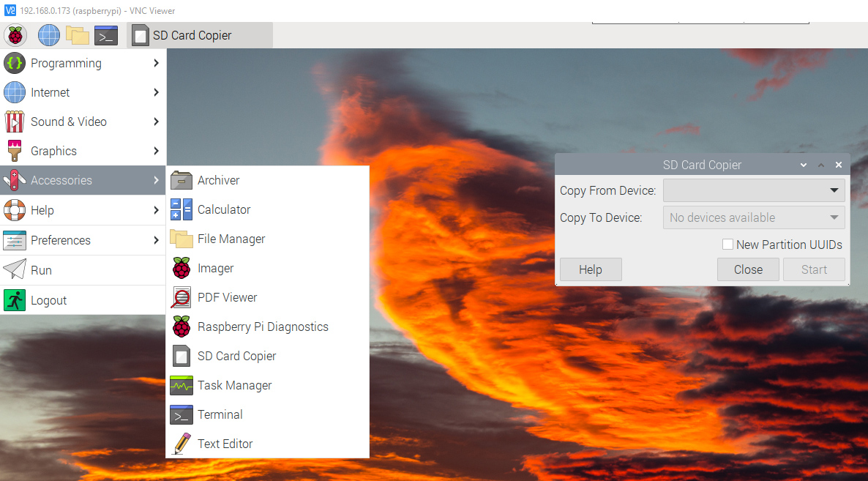Image resolution: width=868 pixels, height=481 pixels.
Task: Open the Copy To Device dropdown
Action: [x=754, y=217]
